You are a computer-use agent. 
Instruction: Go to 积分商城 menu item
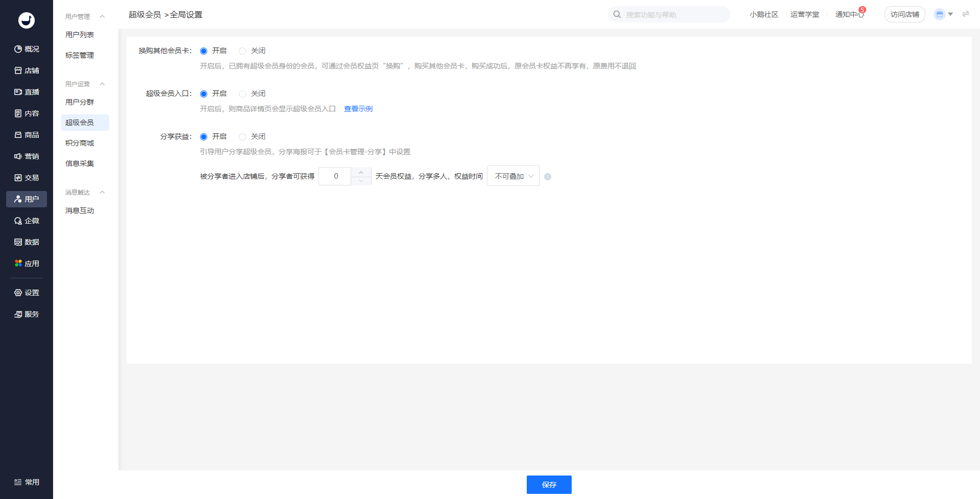click(x=80, y=143)
